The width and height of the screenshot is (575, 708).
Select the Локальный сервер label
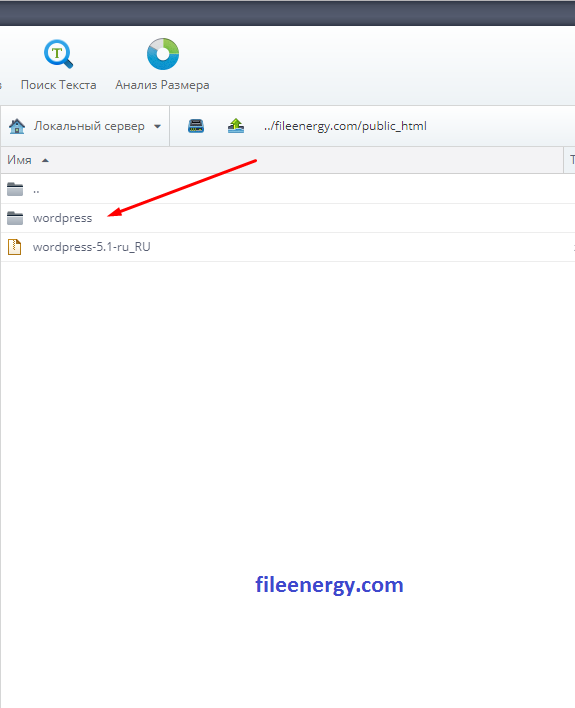89,126
